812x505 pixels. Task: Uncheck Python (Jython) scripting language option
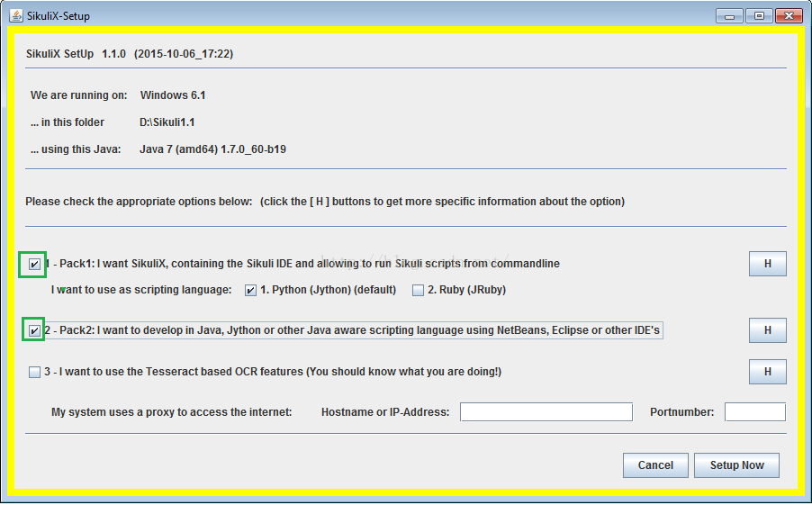pos(250,290)
